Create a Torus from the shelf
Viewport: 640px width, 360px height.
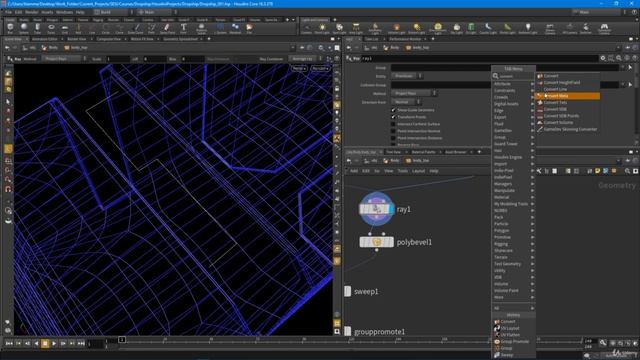coord(51,29)
